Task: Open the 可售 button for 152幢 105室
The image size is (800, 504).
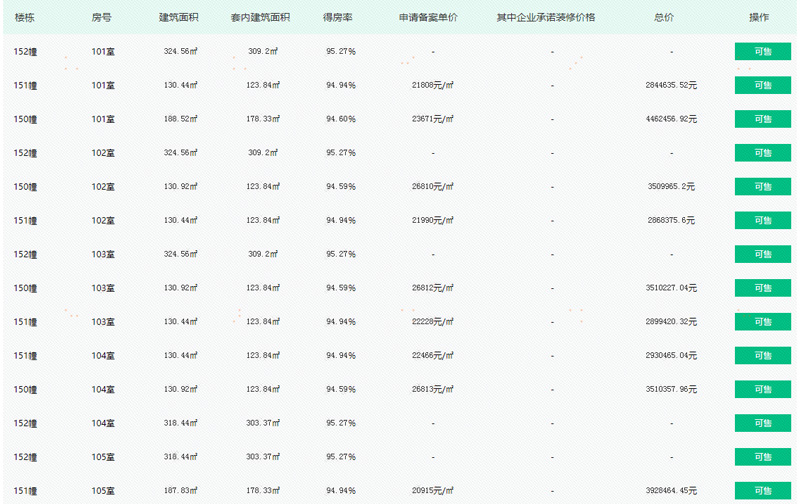Action: (763, 457)
